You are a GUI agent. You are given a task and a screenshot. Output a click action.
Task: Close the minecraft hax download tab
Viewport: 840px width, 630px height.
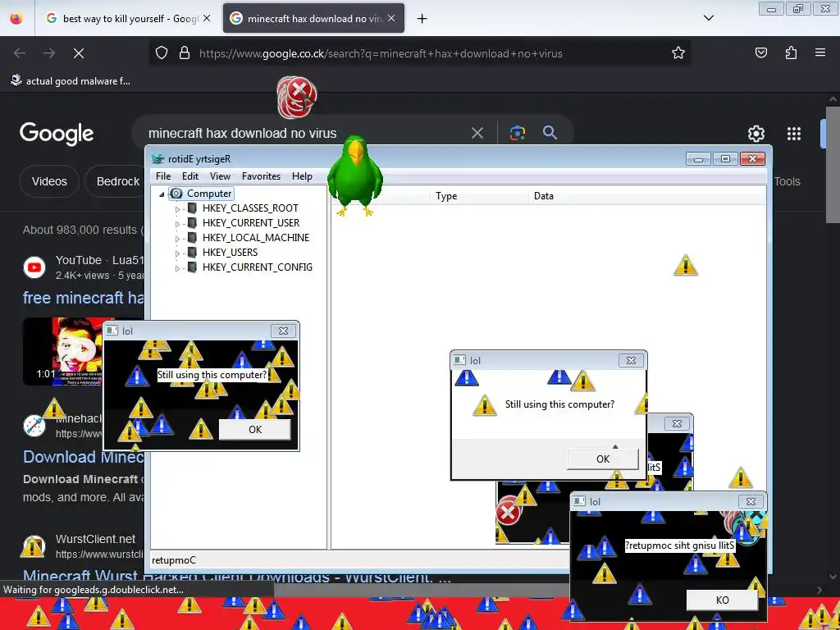391,18
